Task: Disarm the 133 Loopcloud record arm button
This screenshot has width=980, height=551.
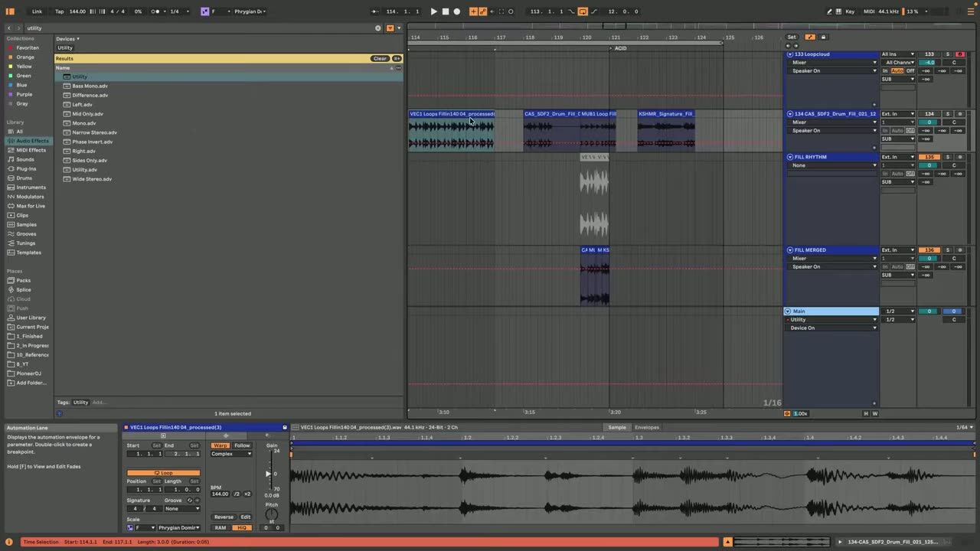Action: pos(960,54)
